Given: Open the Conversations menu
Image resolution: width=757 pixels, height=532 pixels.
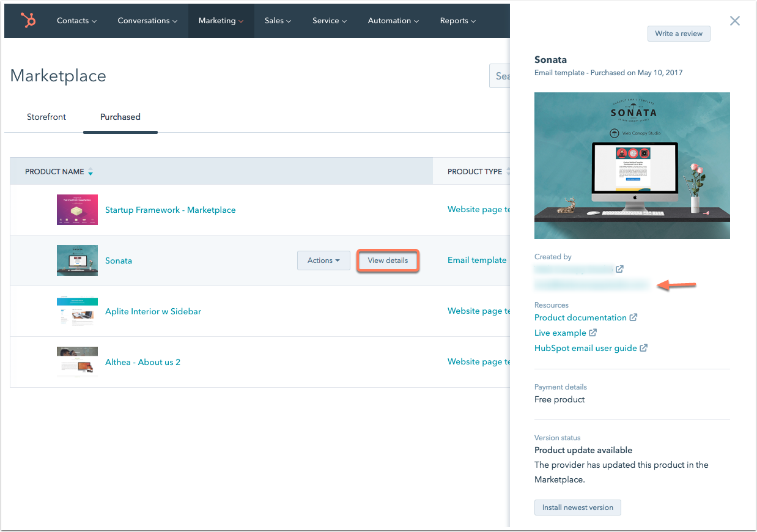Looking at the screenshot, I should (x=147, y=21).
